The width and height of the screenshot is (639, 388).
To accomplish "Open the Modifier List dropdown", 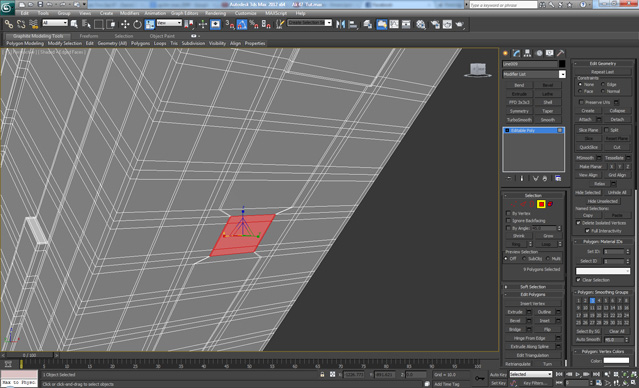I will pyautogui.click(x=534, y=74).
